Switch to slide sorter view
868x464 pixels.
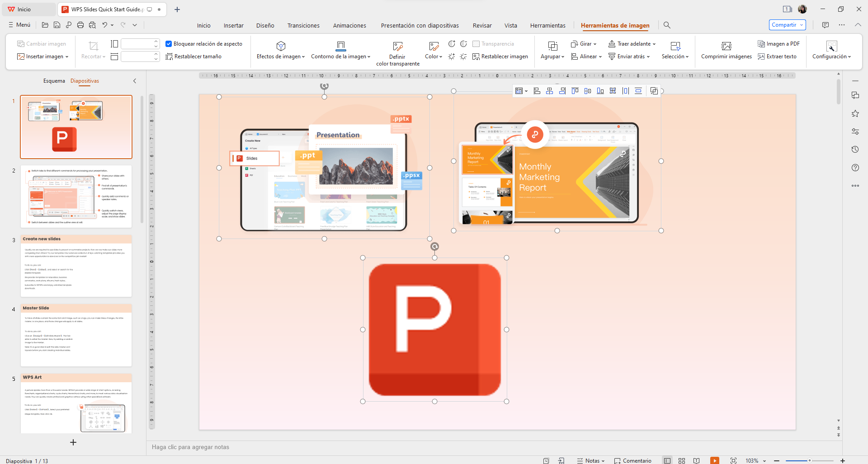682,460
